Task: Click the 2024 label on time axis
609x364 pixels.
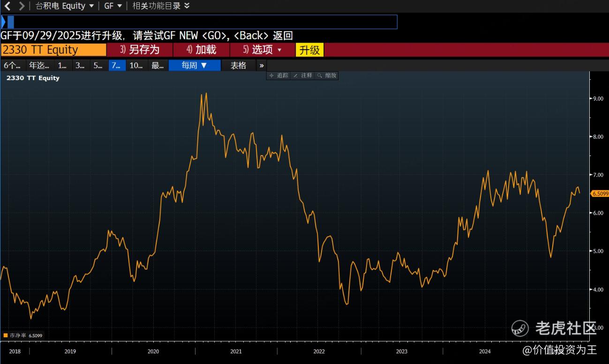Action: [485, 351]
